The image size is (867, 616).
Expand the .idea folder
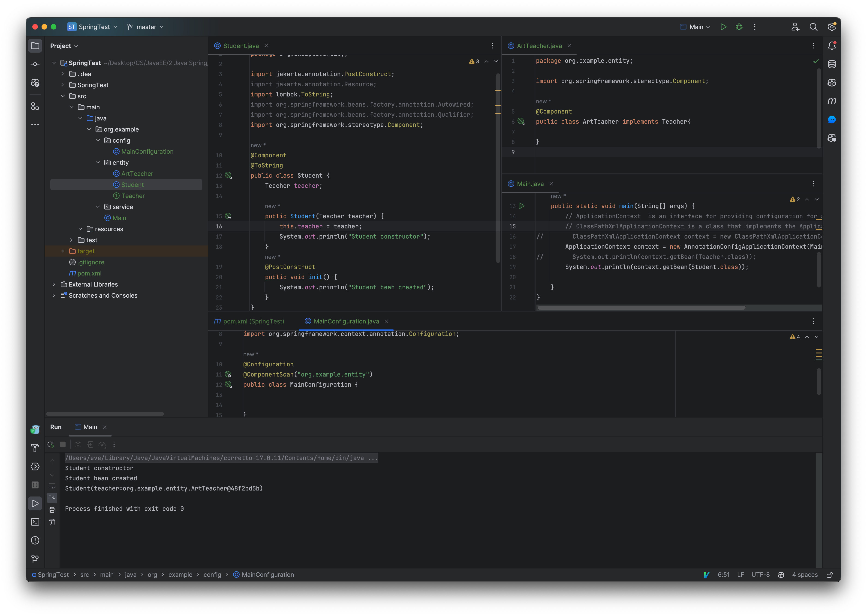click(63, 74)
